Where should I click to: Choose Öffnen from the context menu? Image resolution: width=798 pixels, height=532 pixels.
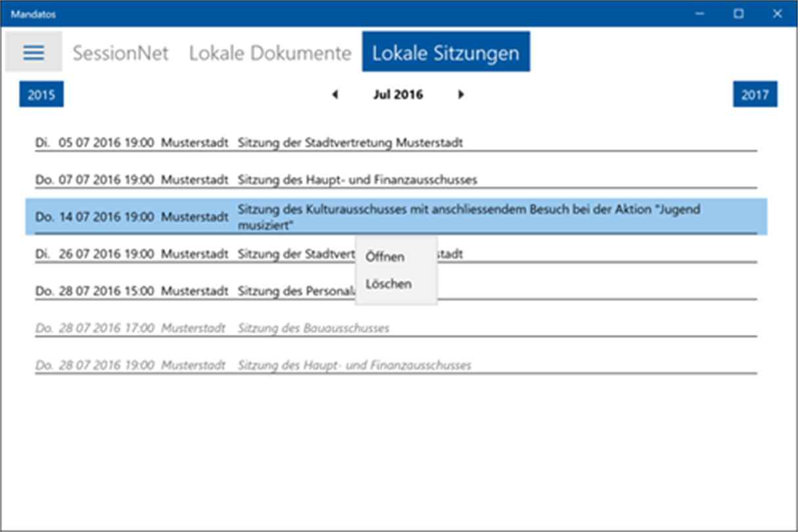click(385, 257)
